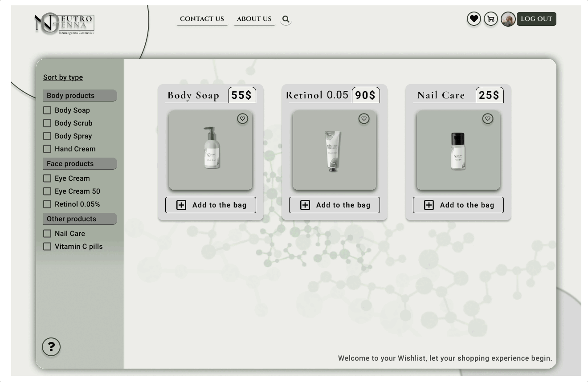Go to Contact Us page

202,19
